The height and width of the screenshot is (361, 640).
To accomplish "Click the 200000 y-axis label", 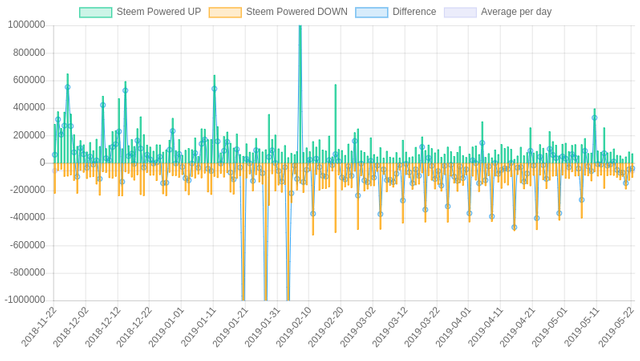I will [29, 135].
